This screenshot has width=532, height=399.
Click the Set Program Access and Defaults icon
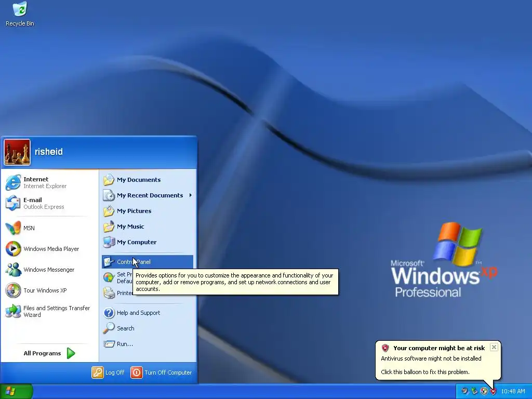pos(109,277)
